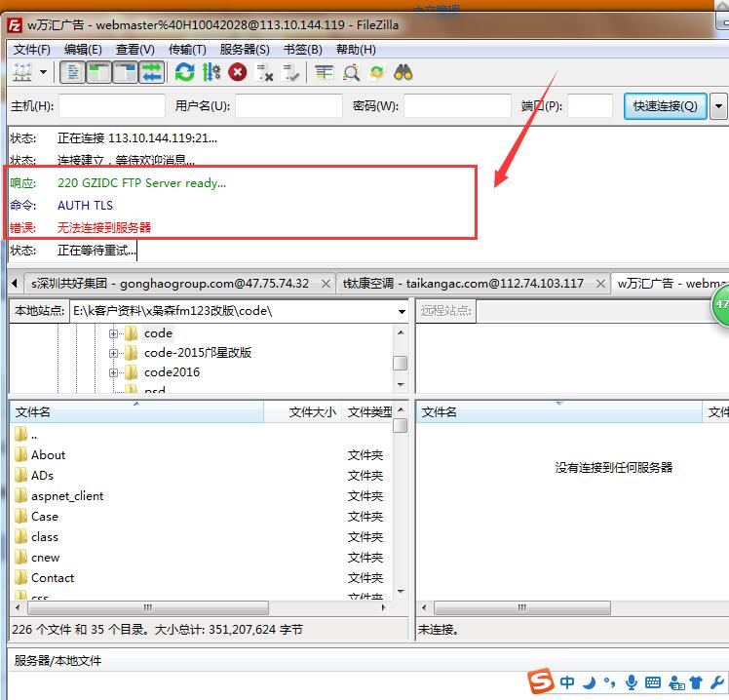Viewport: 729px width, 700px height.
Task: Switch to the taikangac.com connection tab
Action: (x=463, y=284)
